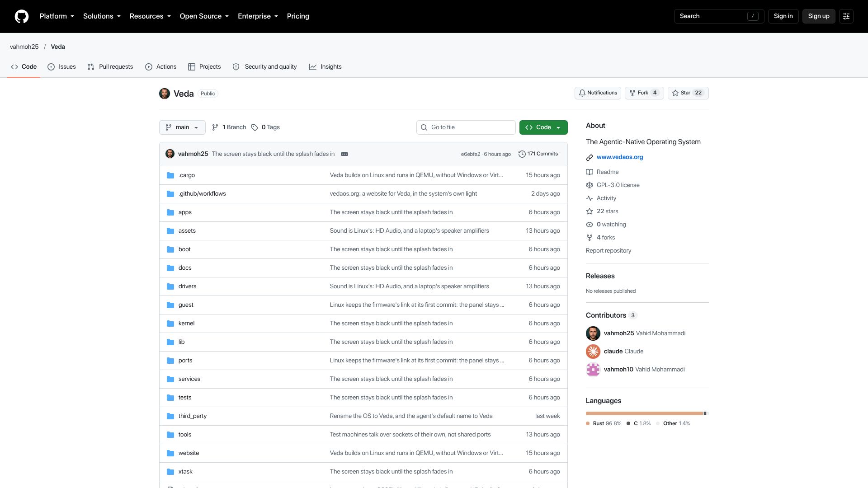Expand the Resources menu
The width and height of the screenshot is (868, 488).
coord(150,16)
